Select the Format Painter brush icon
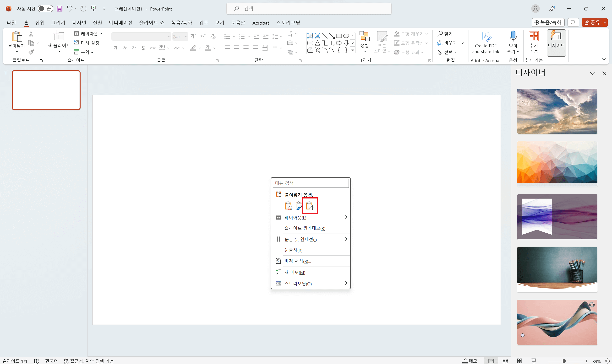This screenshot has height=364, width=612. pyautogui.click(x=31, y=52)
